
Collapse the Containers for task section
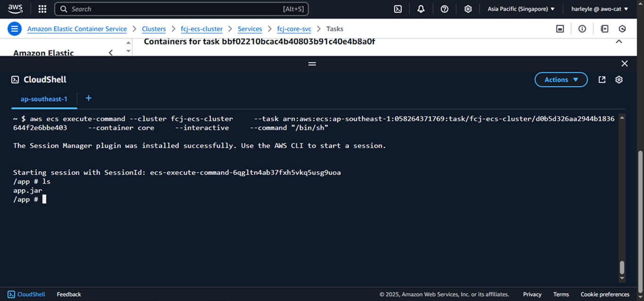coord(619,41)
